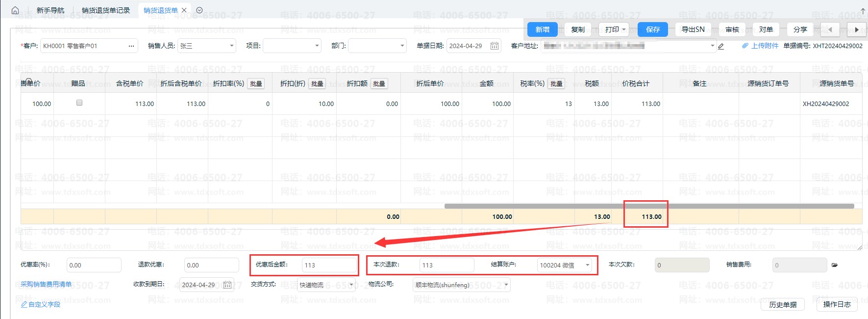Go to previous record with left arrow

pyautogui.click(x=830, y=29)
